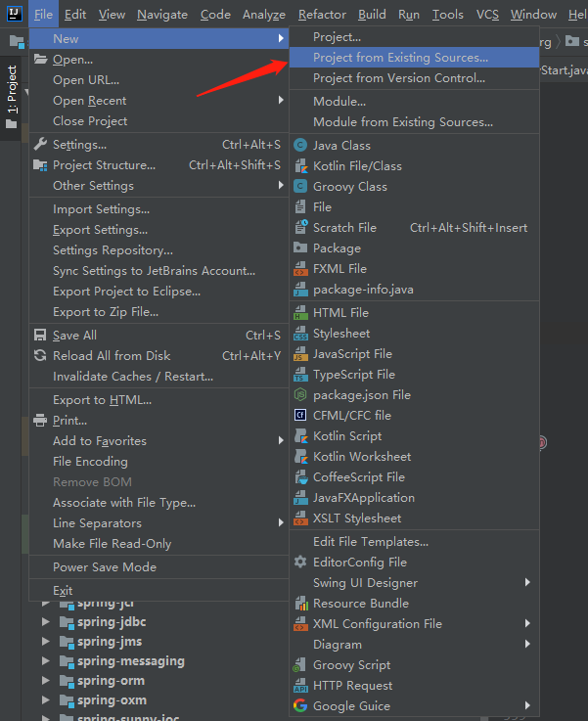This screenshot has height=721, width=588.
Task: Click the IntelliJ IDEA logo icon
Action: coord(15,14)
